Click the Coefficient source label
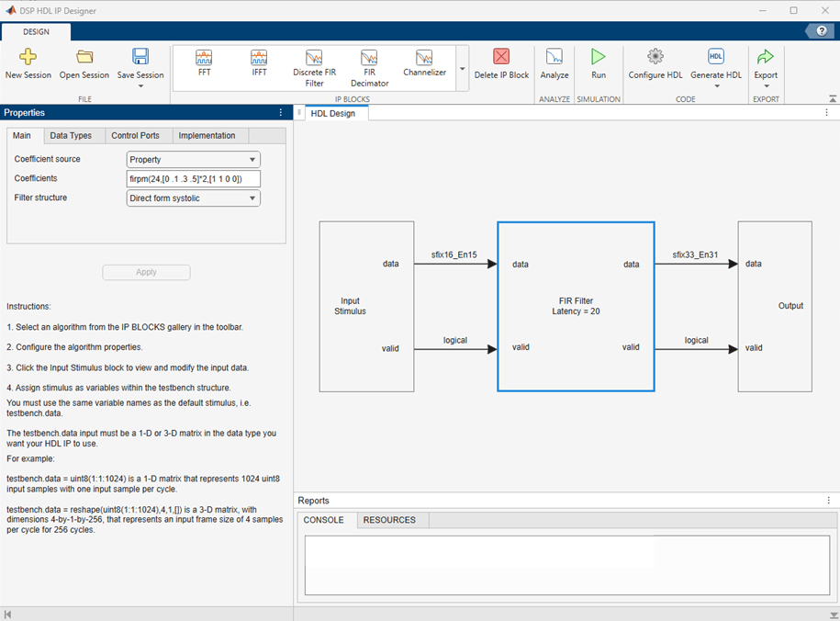 coord(47,159)
